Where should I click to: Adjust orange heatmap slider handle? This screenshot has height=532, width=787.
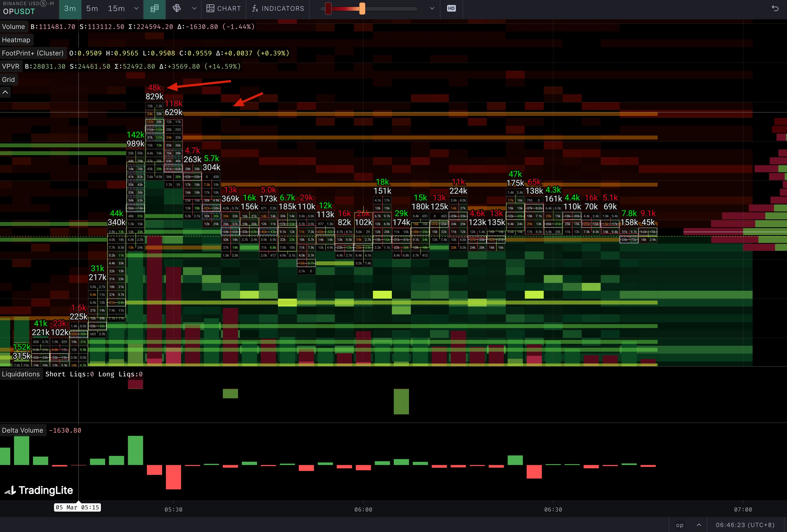(362, 9)
